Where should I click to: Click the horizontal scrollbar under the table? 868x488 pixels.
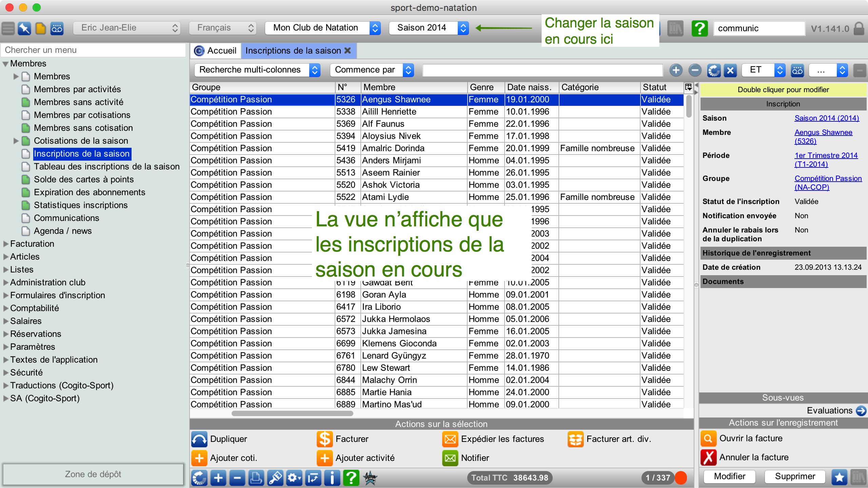(292, 413)
